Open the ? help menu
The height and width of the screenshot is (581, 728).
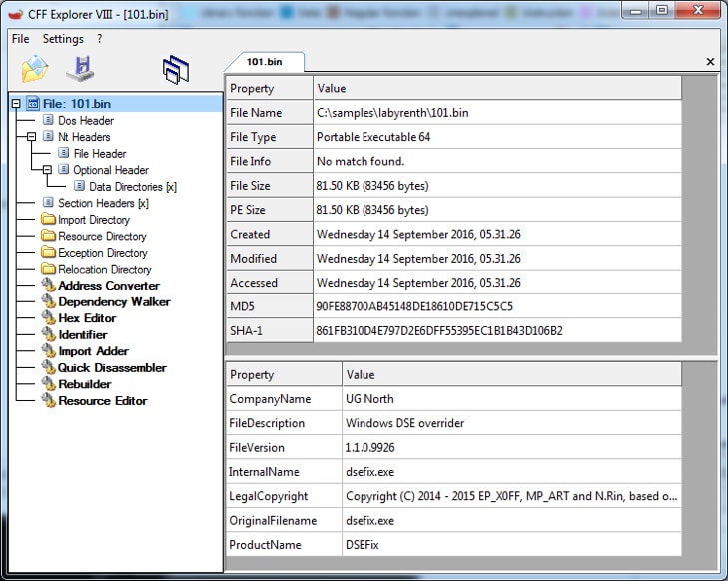(x=99, y=39)
